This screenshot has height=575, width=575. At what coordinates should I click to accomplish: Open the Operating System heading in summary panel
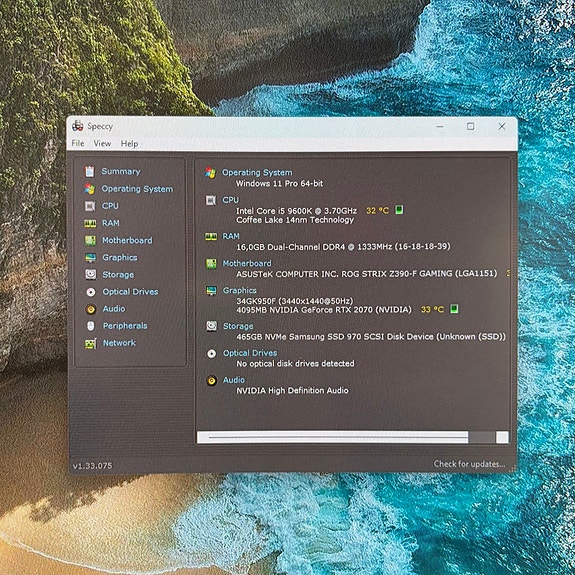coord(257,172)
